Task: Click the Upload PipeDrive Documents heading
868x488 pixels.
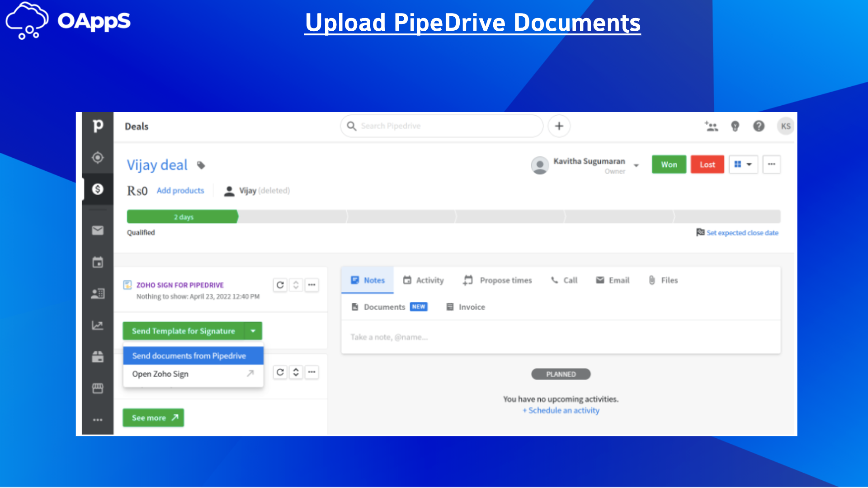Action: click(x=473, y=23)
